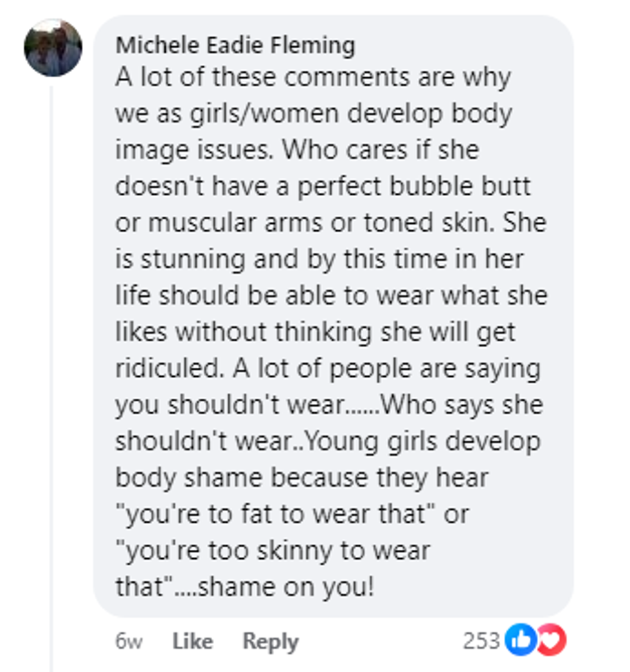Click the 6w comment timestamp
Viewport: 630px width, 672px height.
pos(129,641)
